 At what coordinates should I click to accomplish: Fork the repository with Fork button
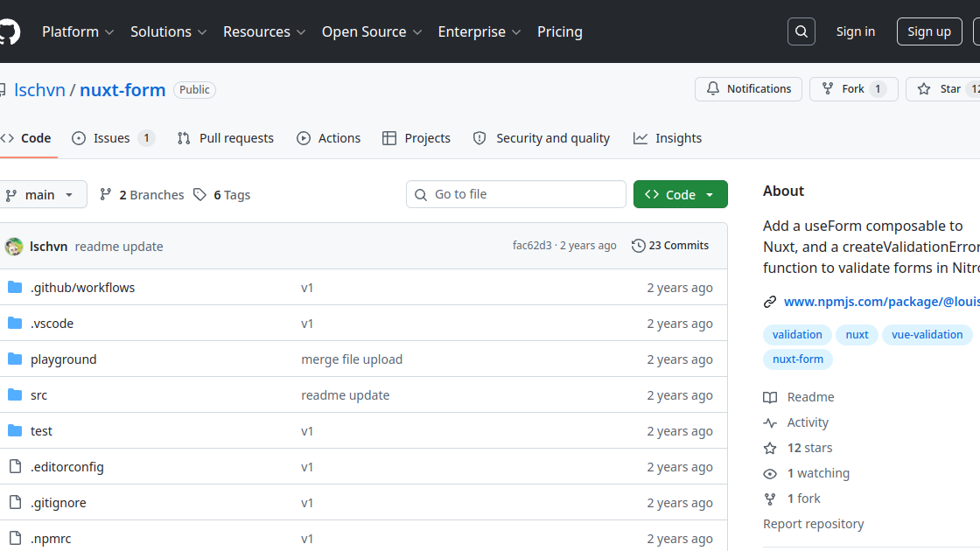pyautogui.click(x=853, y=89)
